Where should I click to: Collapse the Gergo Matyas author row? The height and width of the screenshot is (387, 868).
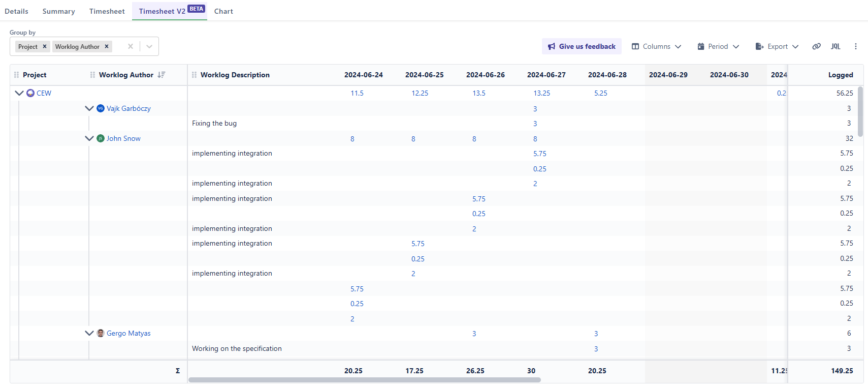(x=89, y=333)
